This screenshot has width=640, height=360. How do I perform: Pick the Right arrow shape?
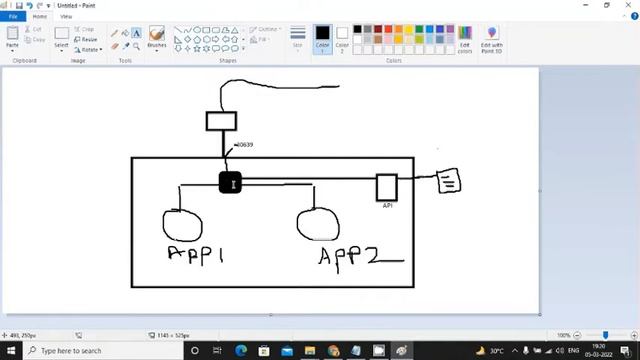[216, 40]
